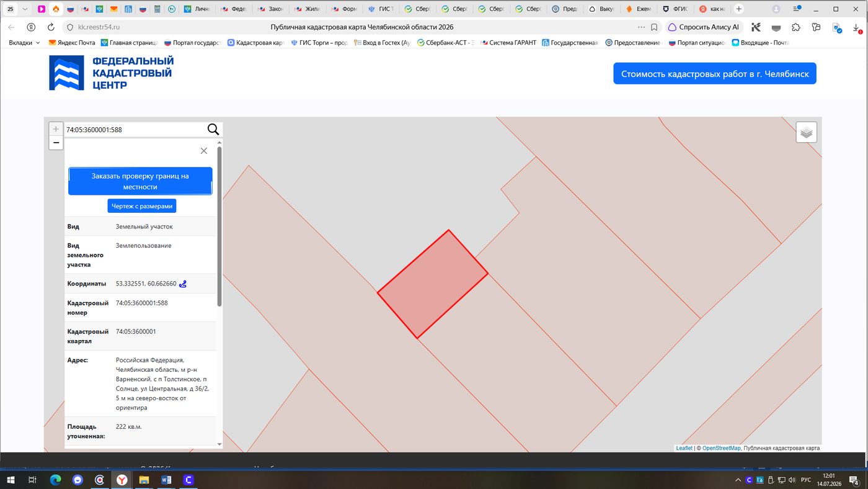868x489 pixels.
Task: Close the parcel info panel with X
Action: [203, 151]
